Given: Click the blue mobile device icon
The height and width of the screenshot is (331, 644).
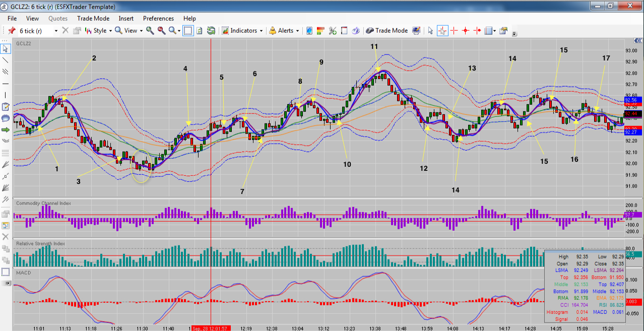Looking at the screenshot, I should click(309, 31).
